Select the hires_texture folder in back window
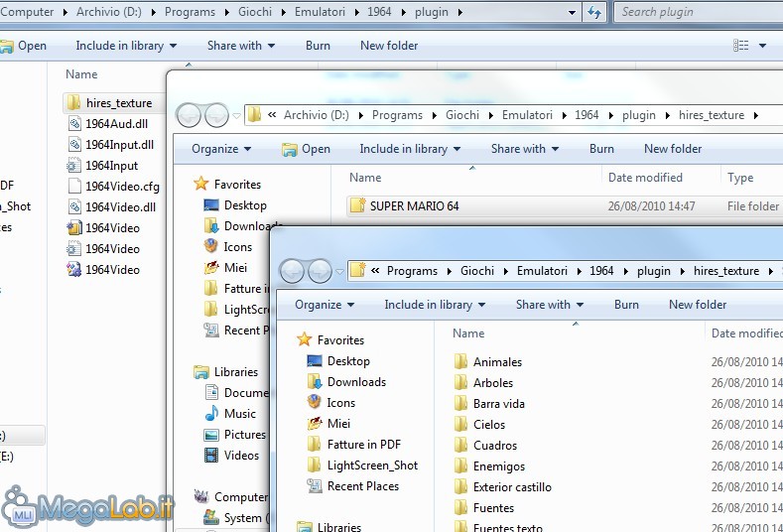 point(118,103)
